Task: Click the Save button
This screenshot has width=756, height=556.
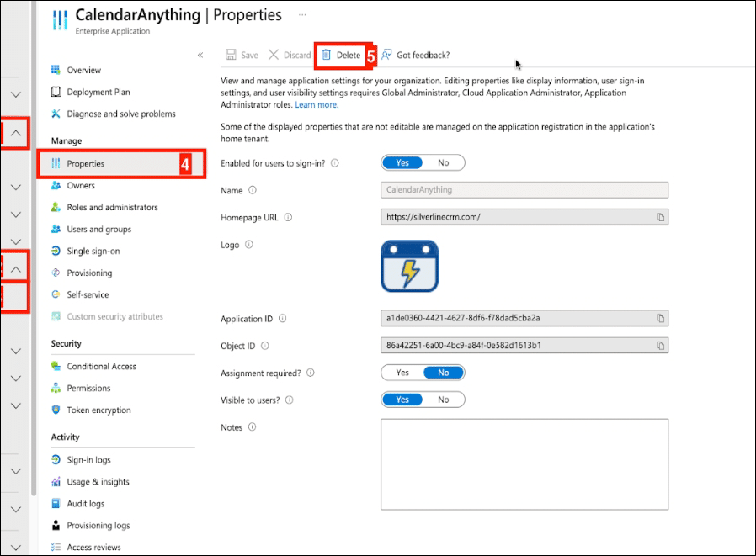Action: tap(242, 55)
